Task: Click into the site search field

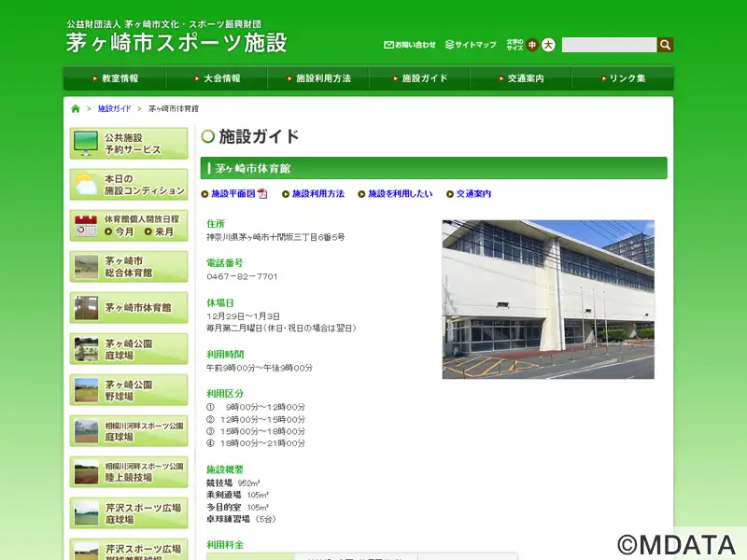Action: tap(609, 45)
